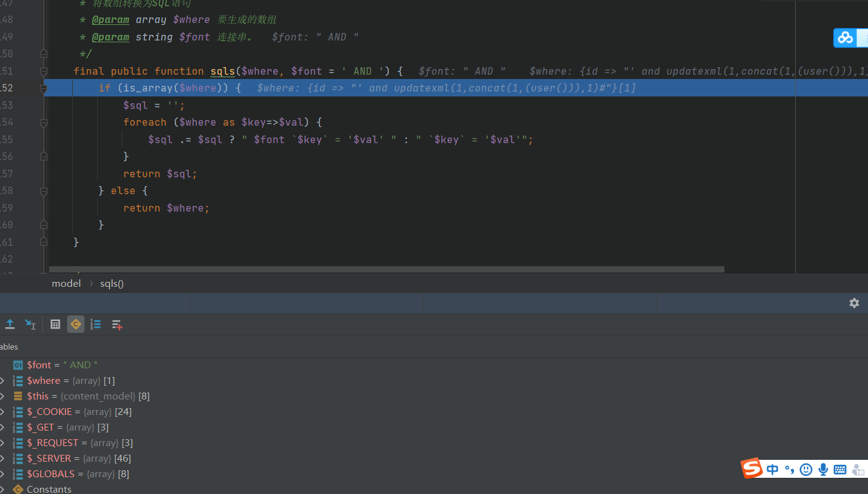Select the $font = " AND " variable row

(434, 365)
